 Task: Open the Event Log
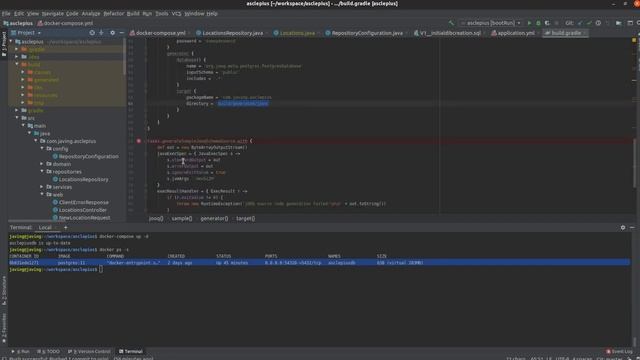620,351
